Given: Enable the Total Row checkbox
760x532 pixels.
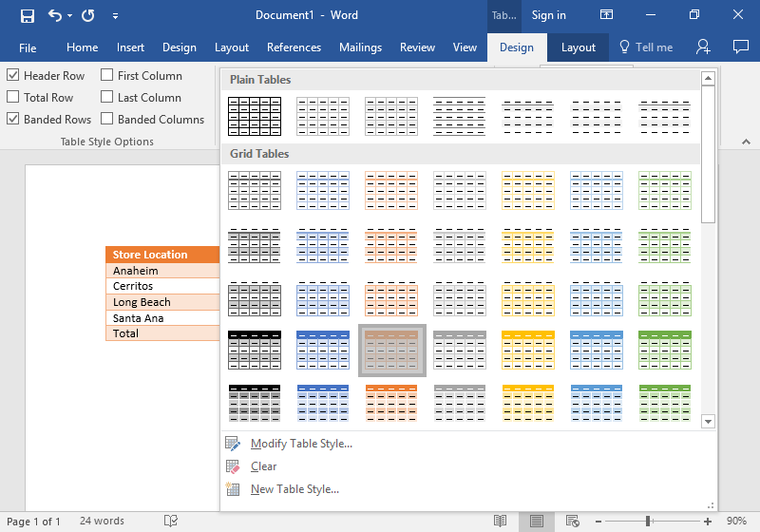Looking at the screenshot, I should pyautogui.click(x=13, y=97).
